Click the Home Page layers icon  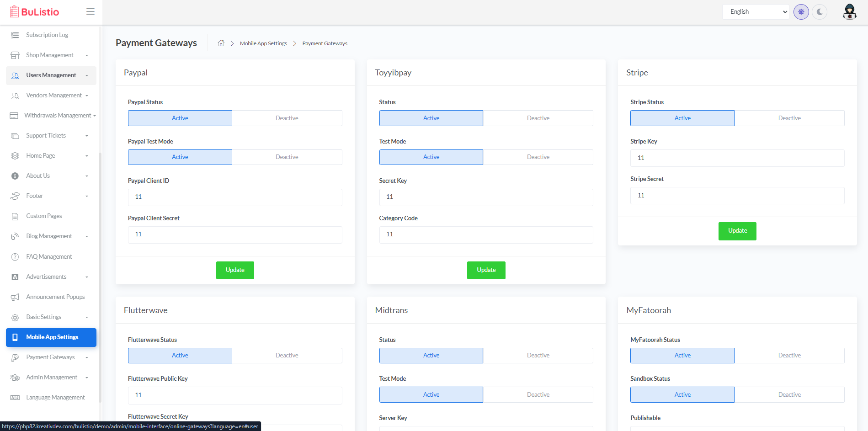(x=15, y=156)
